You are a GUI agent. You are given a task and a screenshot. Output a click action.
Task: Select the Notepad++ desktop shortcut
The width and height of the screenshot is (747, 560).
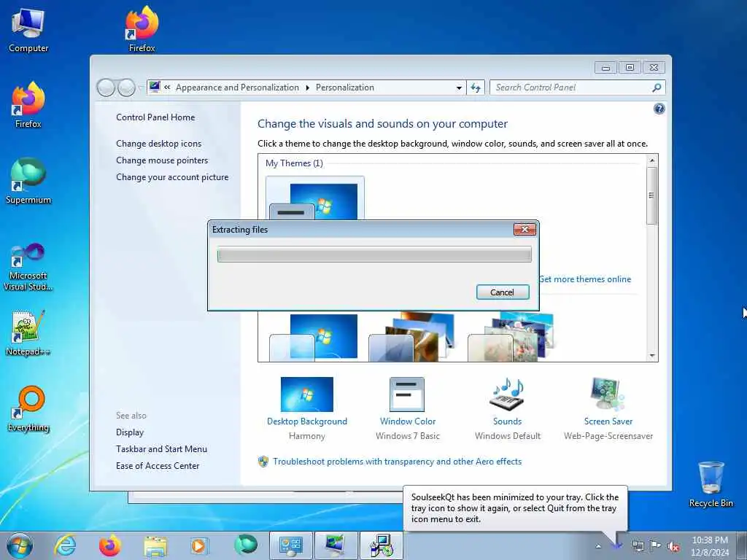click(x=28, y=333)
